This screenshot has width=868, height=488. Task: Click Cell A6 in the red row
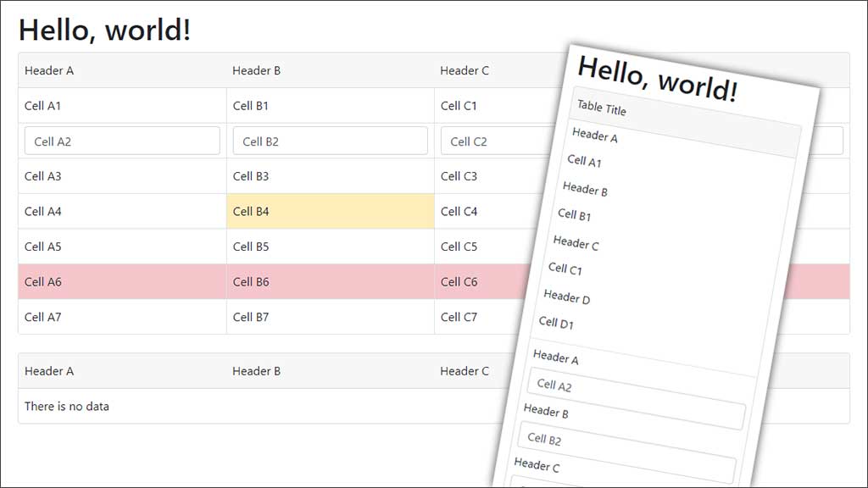tap(43, 281)
